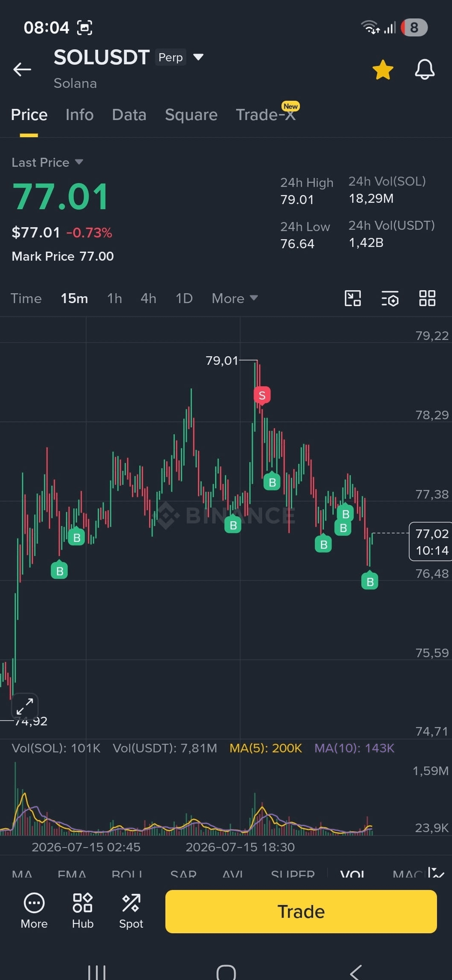Toggle the favorite star for SOLUSDT
The width and height of the screenshot is (452, 980).
point(383,70)
